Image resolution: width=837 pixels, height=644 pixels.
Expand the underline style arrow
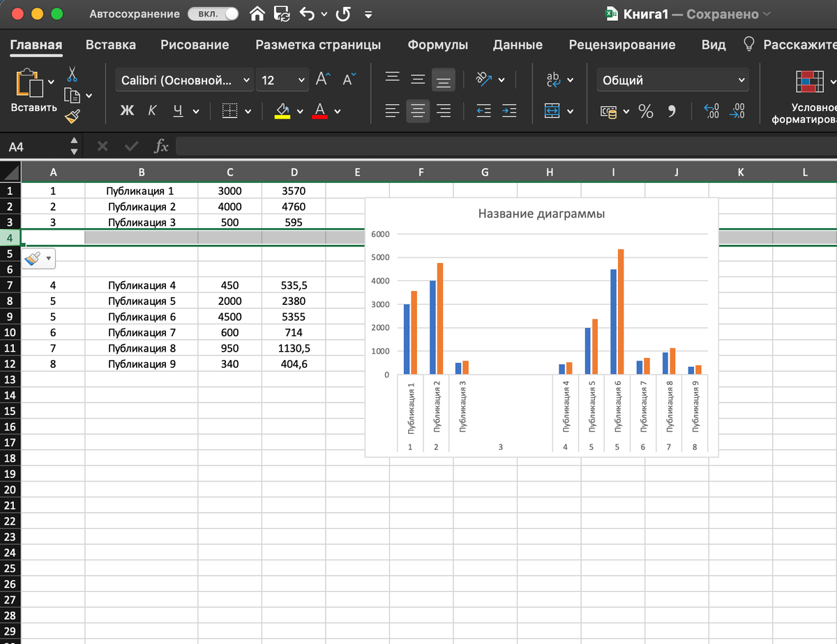(196, 111)
